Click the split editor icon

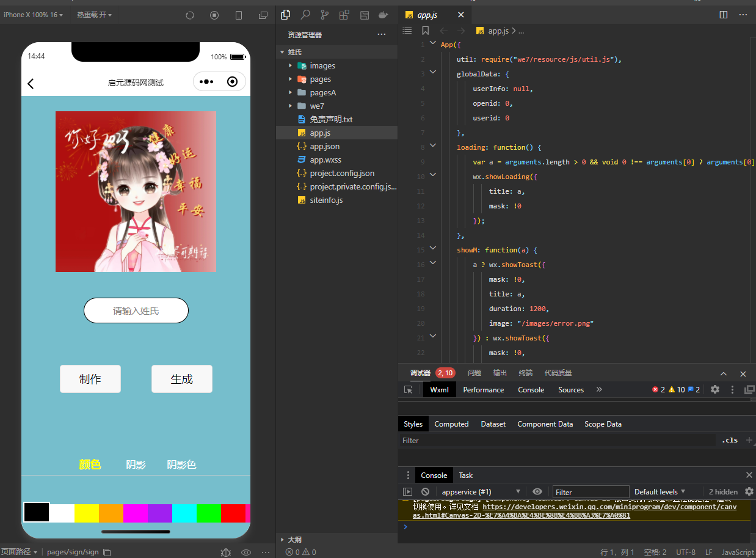click(724, 15)
